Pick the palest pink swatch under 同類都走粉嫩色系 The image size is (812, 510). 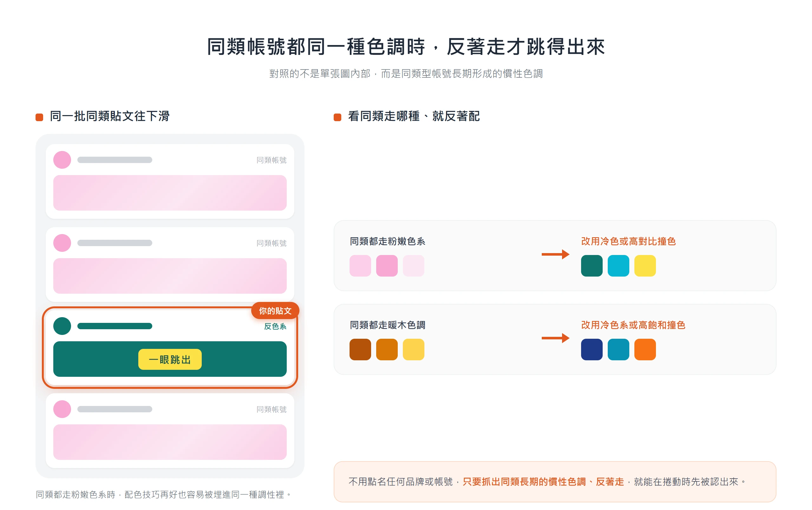(413, 266)
